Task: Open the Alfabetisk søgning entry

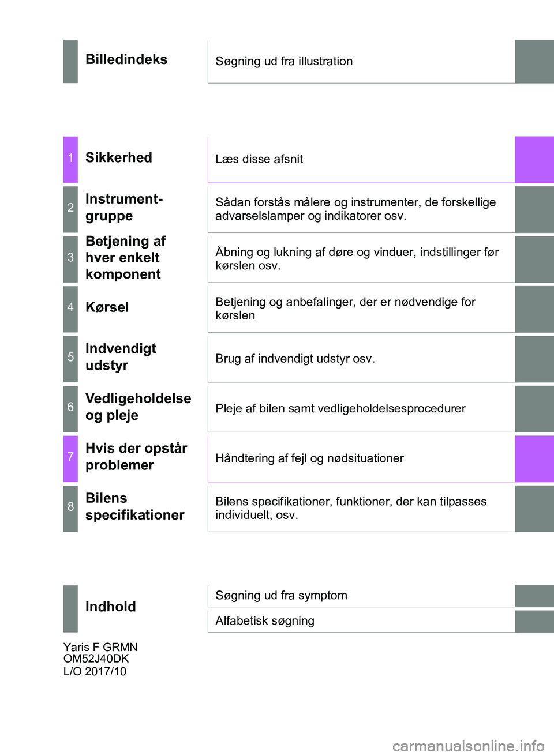Action: tap(265, 621)
